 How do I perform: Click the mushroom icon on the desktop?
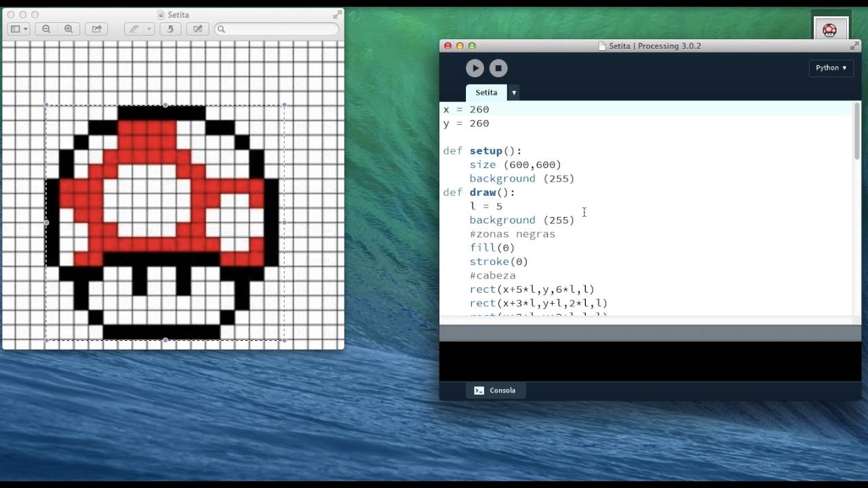(831, 30)
